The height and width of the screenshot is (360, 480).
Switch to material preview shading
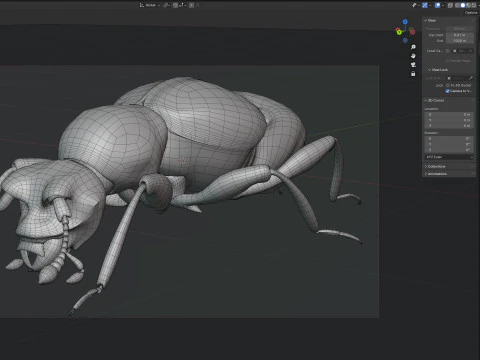(x=468, y=5)
